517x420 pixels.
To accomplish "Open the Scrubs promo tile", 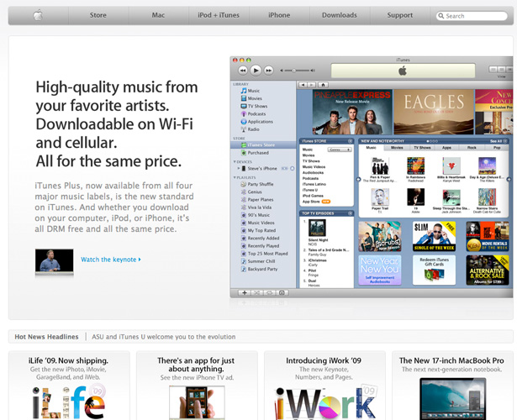I will click(x=380, y=237).
